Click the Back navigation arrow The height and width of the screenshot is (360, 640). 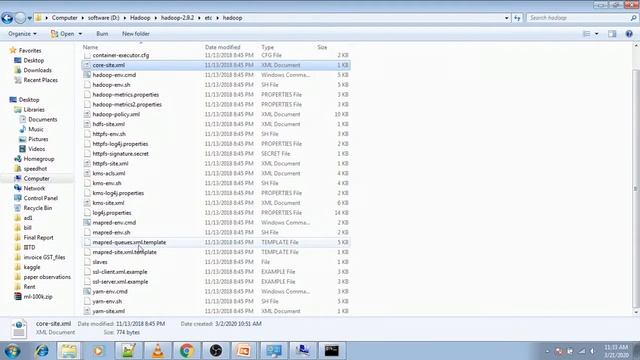point(7,18)
